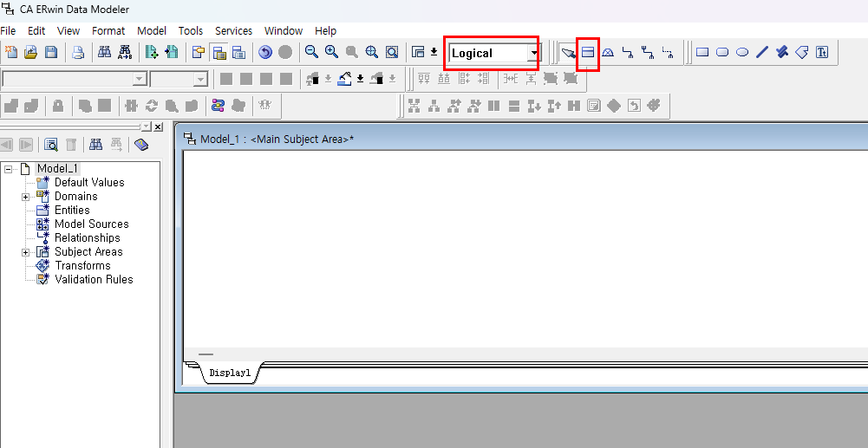This screenshot has width=868, height=448.
Task: Open the arrow beside the Subject Area icon
Action: [434, 53]
